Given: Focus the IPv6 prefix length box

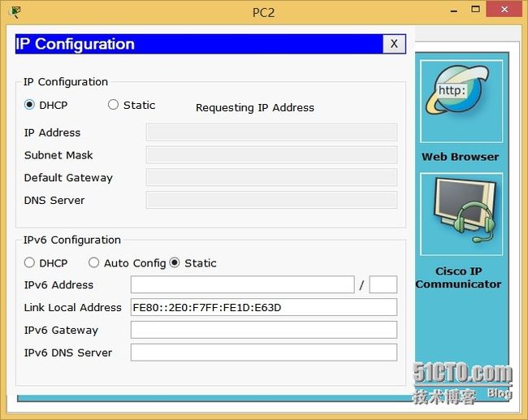Looking at the screenshot, I should (383, 284).
